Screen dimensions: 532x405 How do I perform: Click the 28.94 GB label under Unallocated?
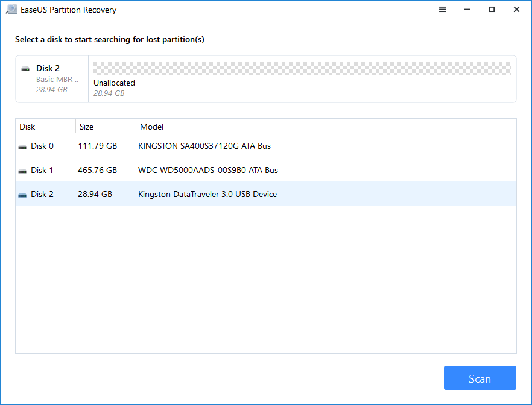[x=110, y=93]
